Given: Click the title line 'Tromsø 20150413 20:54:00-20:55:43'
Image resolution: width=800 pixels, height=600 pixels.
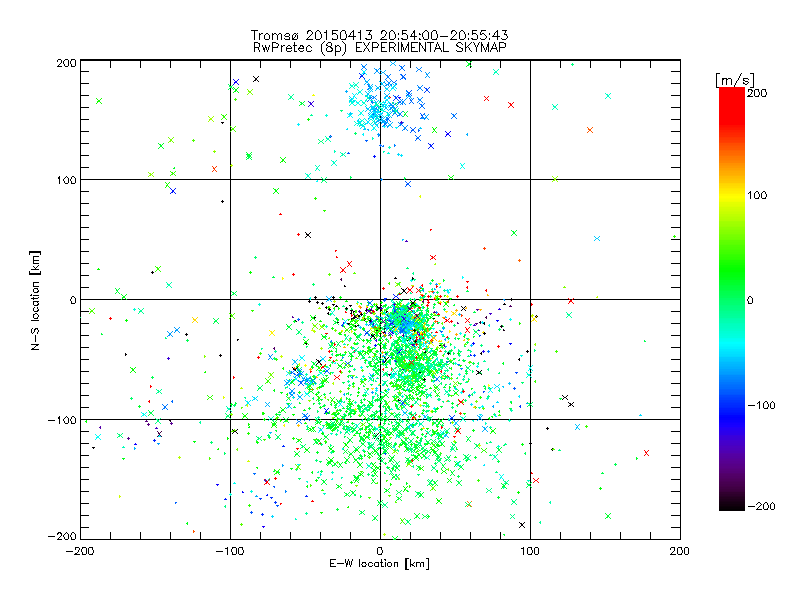Looking at the screenshot, I should 380,35.
